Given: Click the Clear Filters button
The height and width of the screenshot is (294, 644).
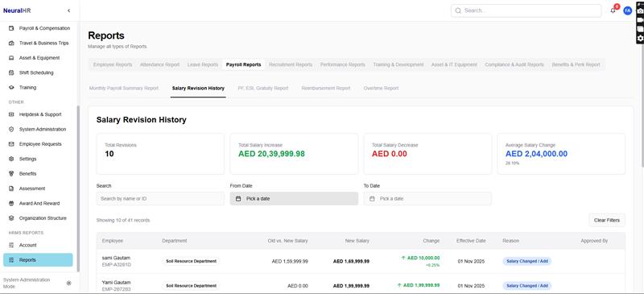Looking at the screenshot, I should [607, 221].
